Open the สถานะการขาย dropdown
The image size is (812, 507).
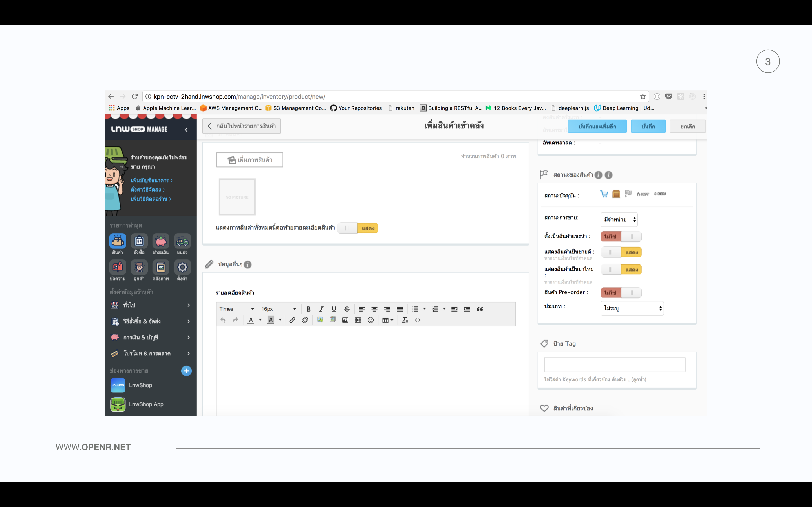pos(619,220)
